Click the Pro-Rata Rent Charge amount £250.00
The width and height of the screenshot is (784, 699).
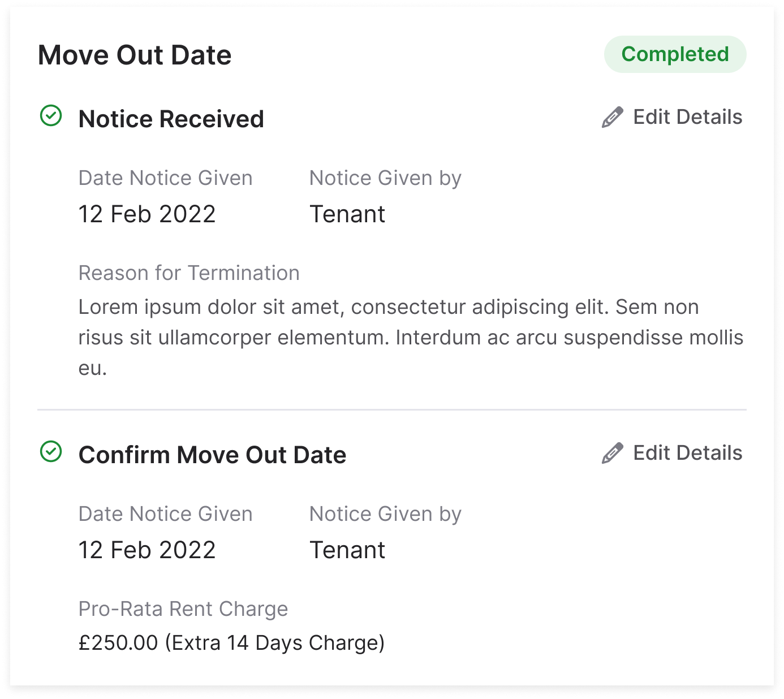point(232,642)
